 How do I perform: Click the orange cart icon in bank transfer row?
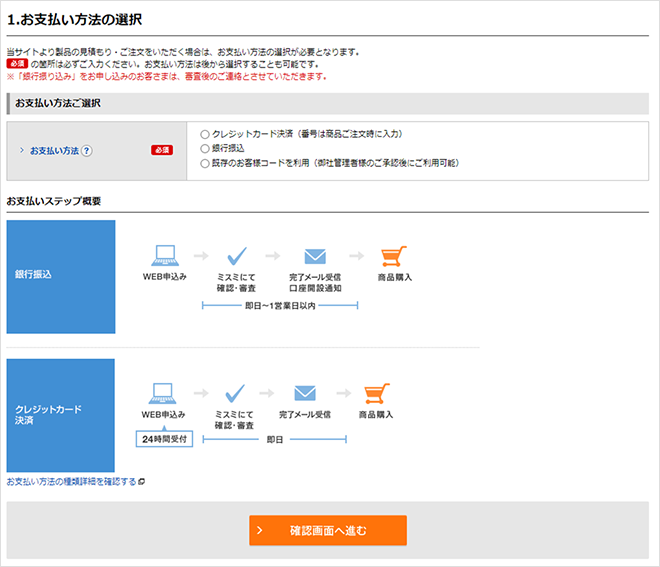(394, 256)
